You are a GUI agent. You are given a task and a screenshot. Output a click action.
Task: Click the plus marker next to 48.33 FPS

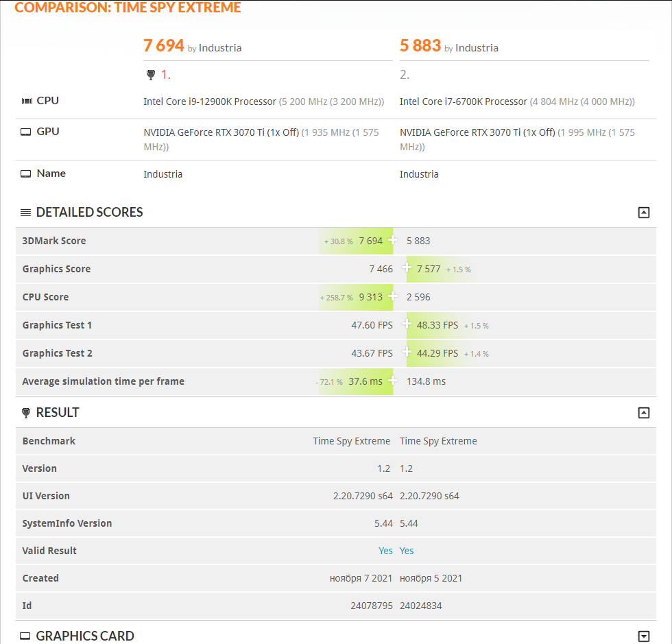tap(407, 324)
